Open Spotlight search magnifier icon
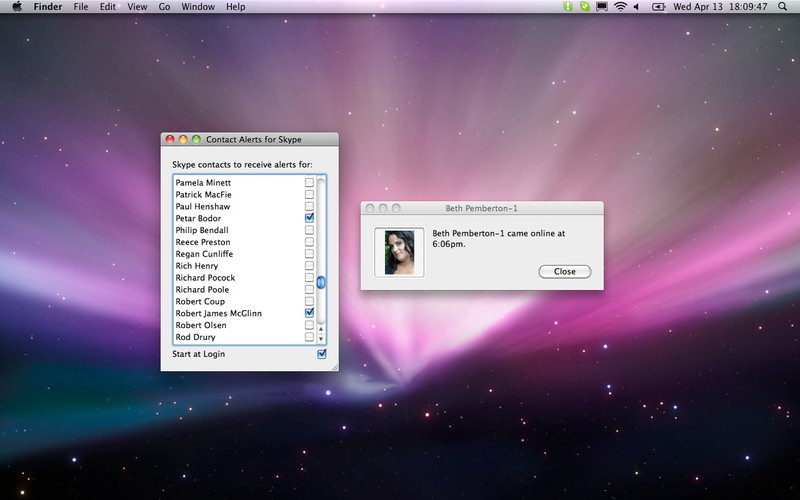 click(x=781, y=7)
